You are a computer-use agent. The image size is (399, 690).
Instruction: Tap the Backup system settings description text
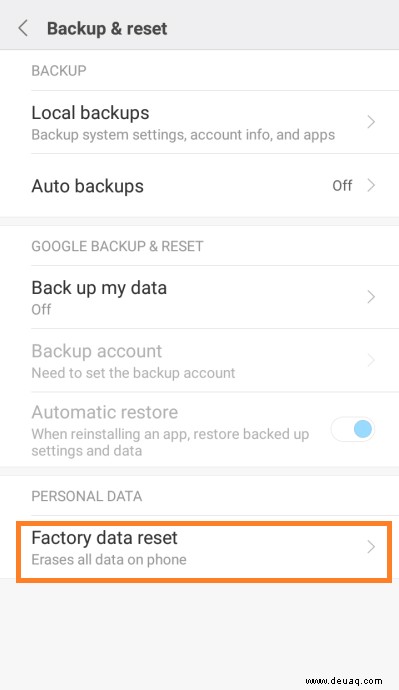pyautogui.click(x=183, y=135)
